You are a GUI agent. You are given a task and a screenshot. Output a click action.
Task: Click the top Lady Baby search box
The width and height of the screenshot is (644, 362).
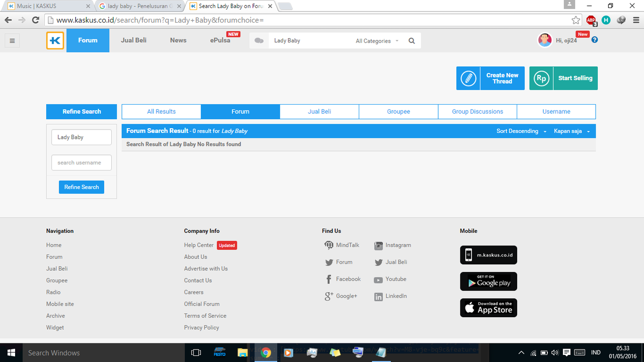(311, 41)
